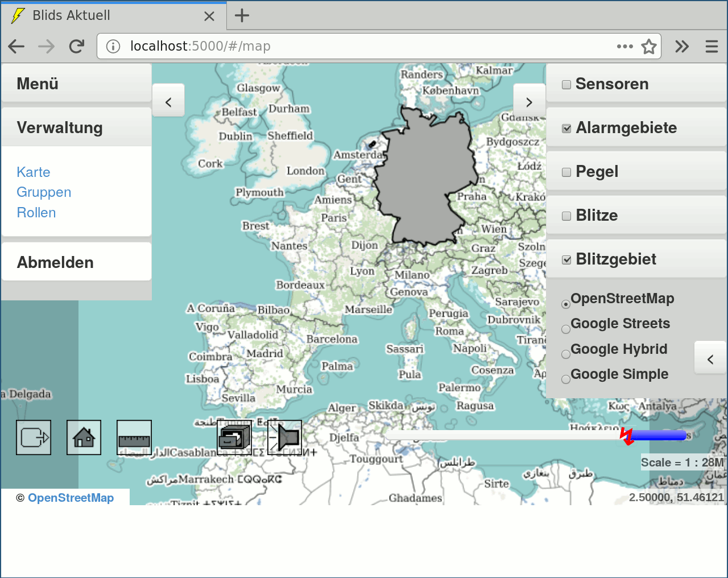Toggle the Blitze checkbox
728x578 pixels.
tap(566, 216)
